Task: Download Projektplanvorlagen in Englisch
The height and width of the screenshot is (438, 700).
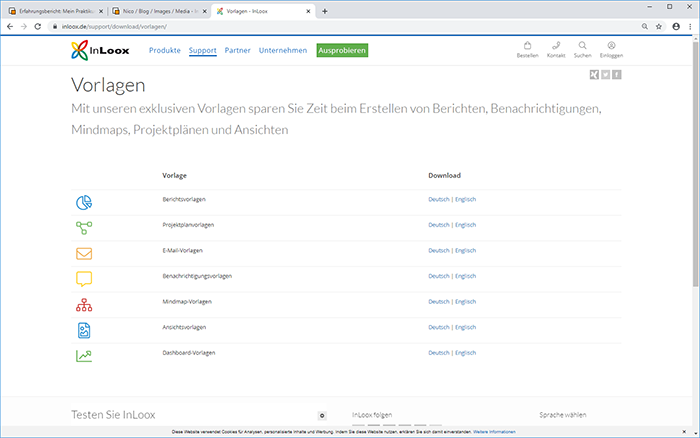Action: 466,225
